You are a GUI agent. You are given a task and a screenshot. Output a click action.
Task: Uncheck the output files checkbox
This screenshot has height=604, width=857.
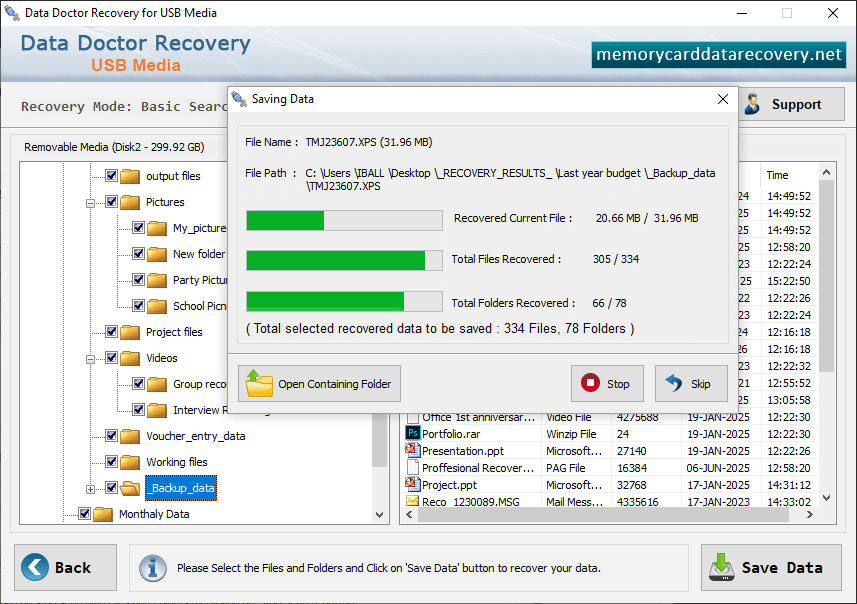[111, 175]
